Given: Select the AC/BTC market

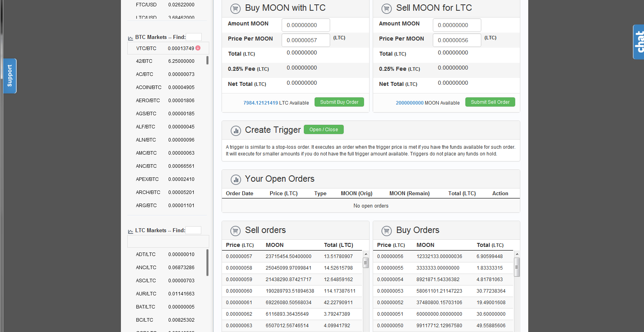Looking at the screenshot, I should click(167, 74).
